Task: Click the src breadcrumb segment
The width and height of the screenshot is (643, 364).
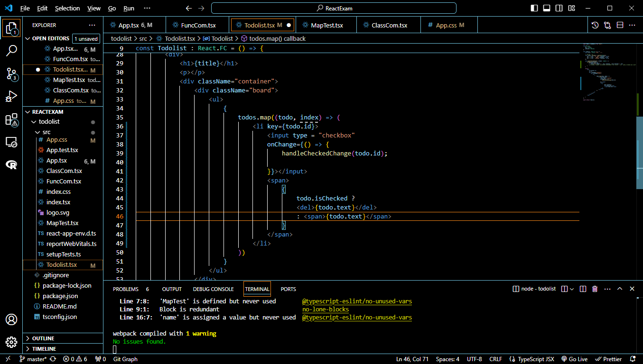Action: click(143, 38)
